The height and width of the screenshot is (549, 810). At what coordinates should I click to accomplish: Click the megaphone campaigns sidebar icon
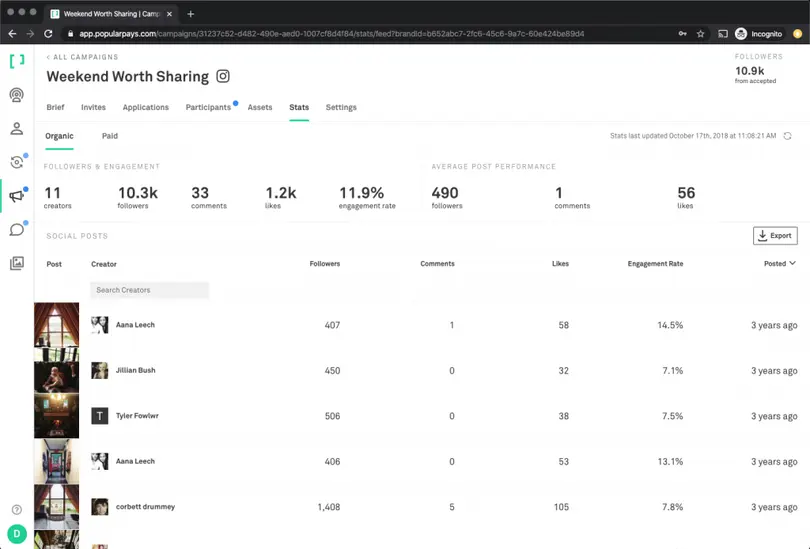click(x=16, y=196)
